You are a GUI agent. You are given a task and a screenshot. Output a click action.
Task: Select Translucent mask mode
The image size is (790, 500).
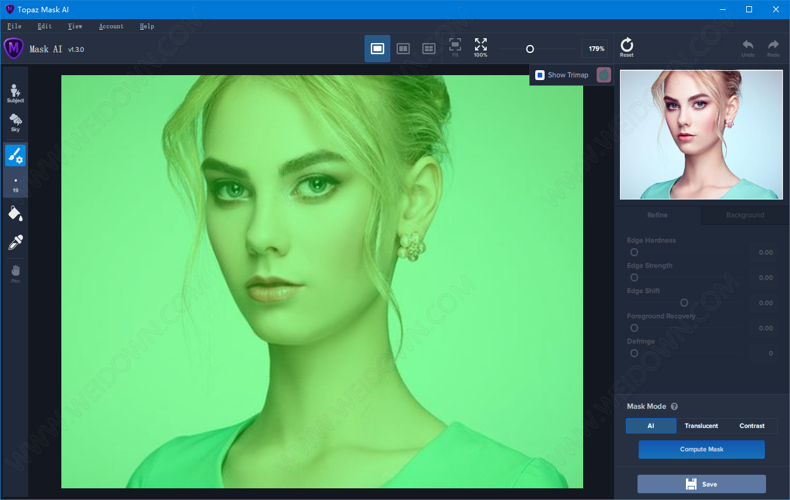pos(701,426)
